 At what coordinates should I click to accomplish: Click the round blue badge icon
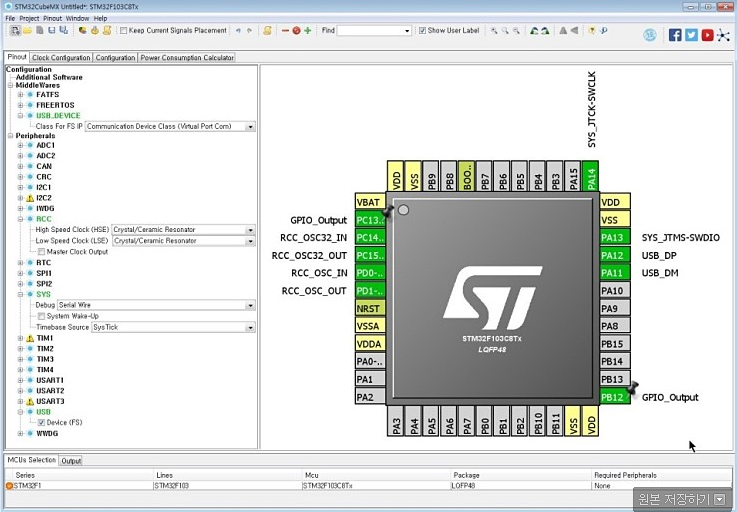(x=650, y=35)
